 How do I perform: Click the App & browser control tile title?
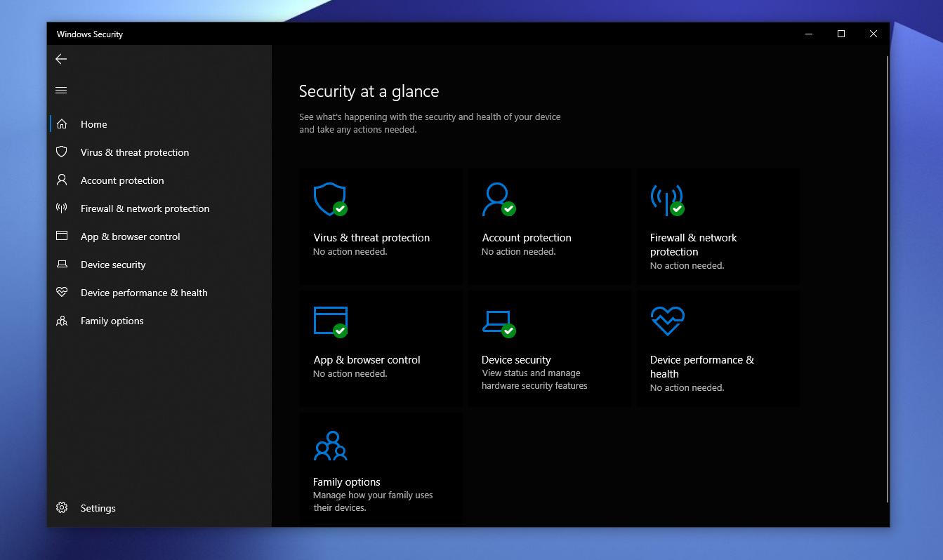pos(367,360)
